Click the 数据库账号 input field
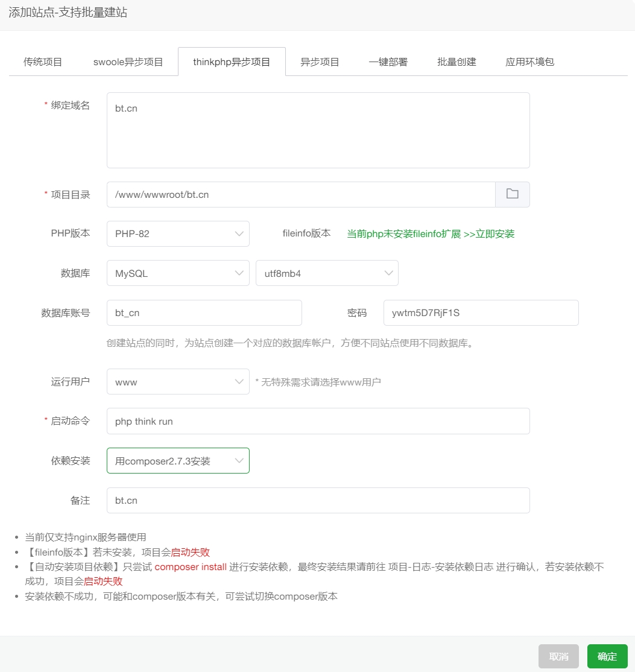This screenshot has height=672, width=635. (x=204, y=312)
